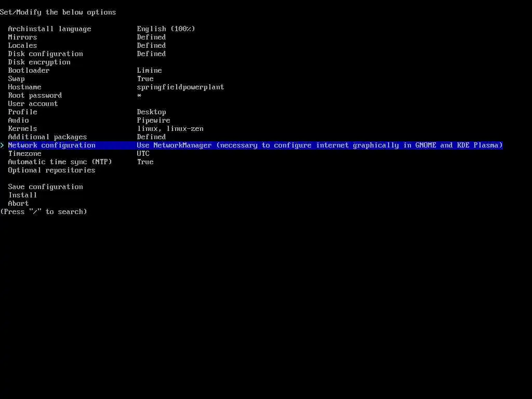The height and width of the screenshot is (399, 532).
Task: Click the springfieldpowerplant hostname value
Action: pyautogui.click(x=180, y=87)
